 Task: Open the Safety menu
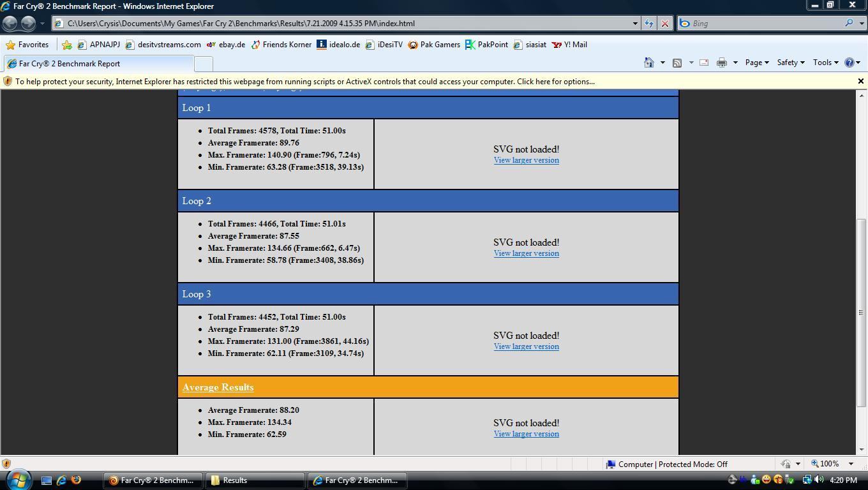point(790,63)
